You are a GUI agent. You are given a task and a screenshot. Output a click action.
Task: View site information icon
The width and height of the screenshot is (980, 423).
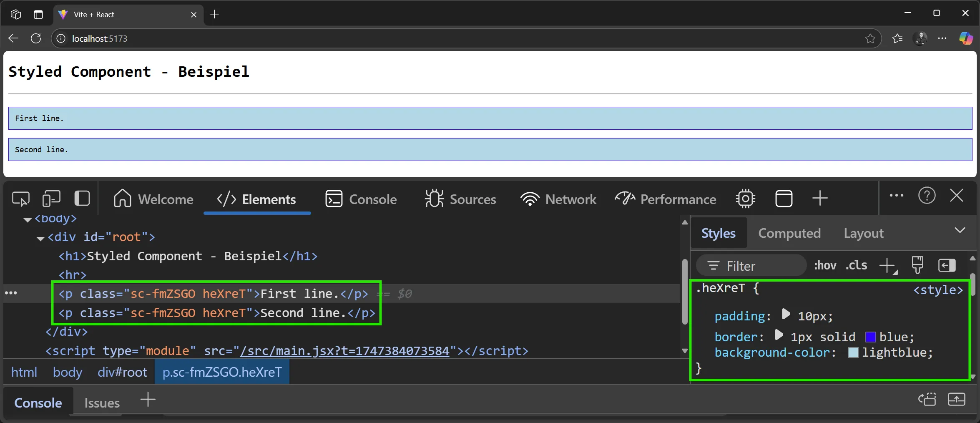61,38
